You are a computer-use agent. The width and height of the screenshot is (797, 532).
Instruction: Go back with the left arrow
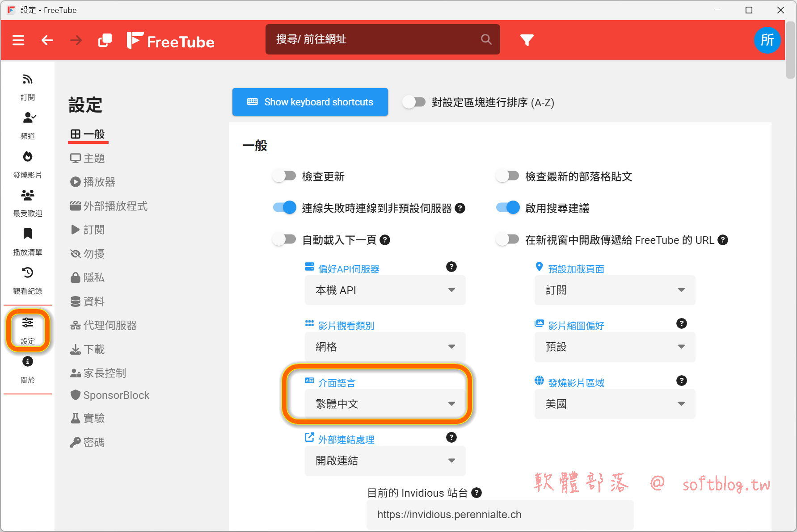[x=47, y=41]
